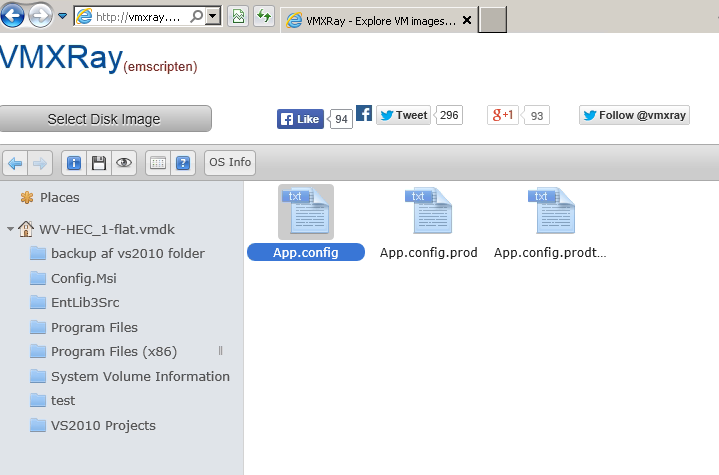Select the App.config.prodt... file icon

[x=550, y=211]
